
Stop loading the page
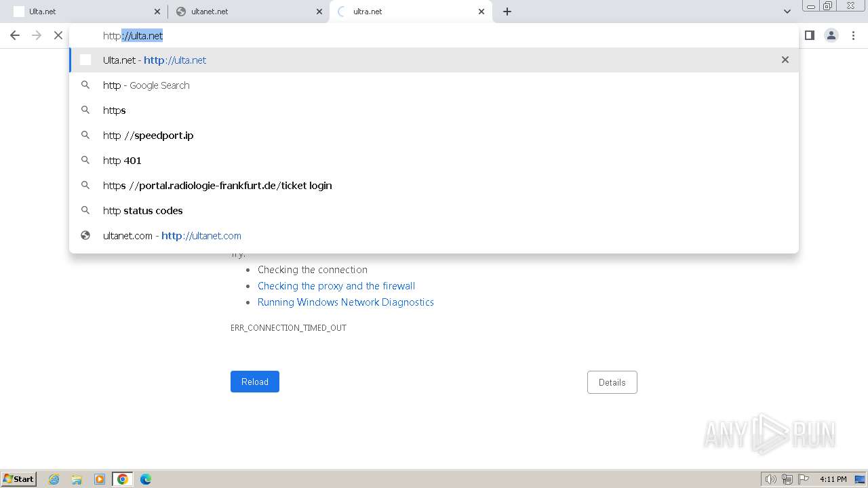coord(58,35)
